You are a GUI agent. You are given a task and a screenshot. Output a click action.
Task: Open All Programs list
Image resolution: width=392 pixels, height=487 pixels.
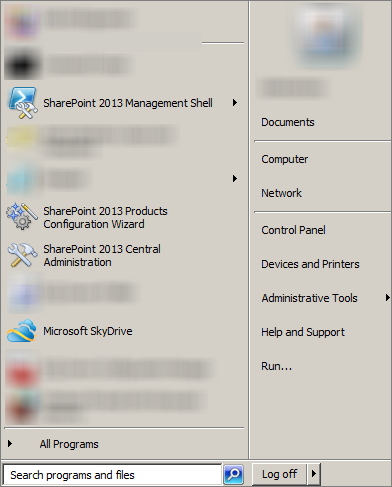point(69,444)
